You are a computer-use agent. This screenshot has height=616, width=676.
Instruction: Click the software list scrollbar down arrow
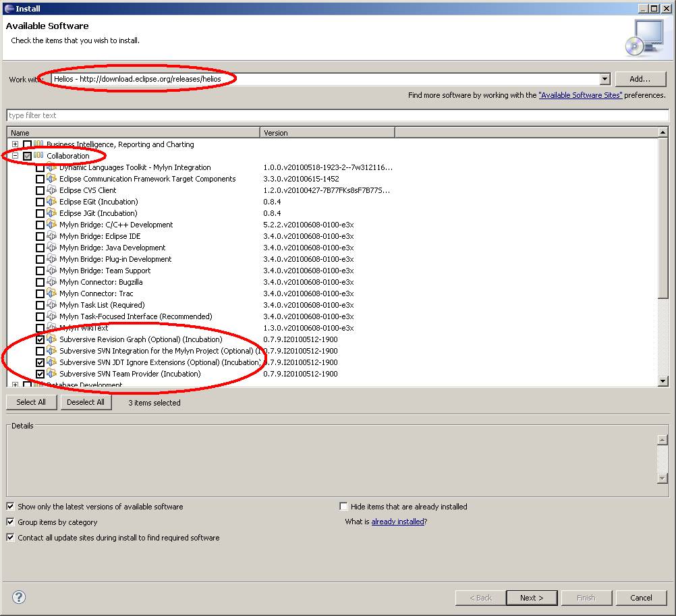pos(663,381)
